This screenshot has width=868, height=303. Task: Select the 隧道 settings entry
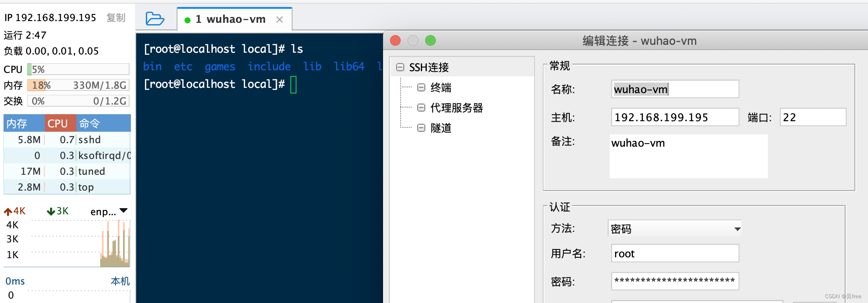tap(441, 128)
